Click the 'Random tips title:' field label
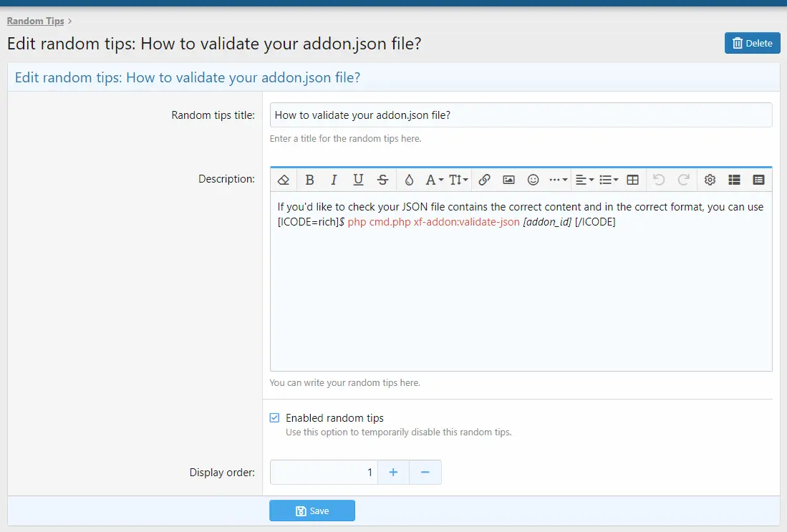This screenshot has height=532, width=787. click(213, 115)
